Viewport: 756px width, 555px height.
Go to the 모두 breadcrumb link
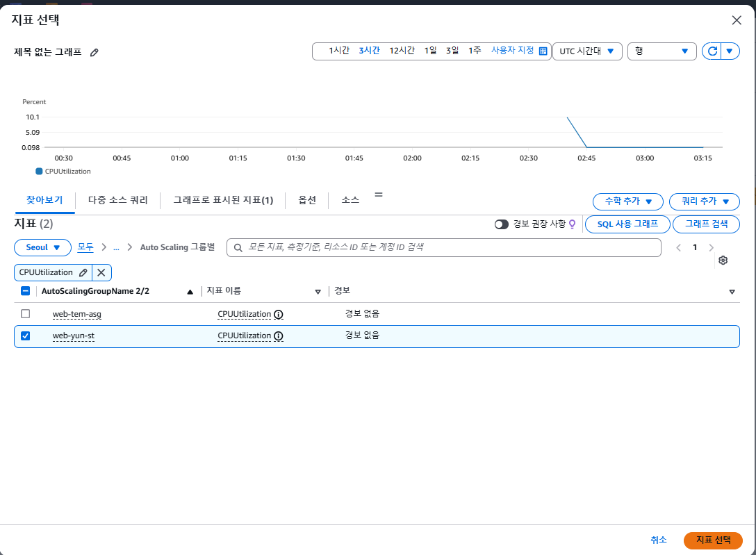pos(85,247)
